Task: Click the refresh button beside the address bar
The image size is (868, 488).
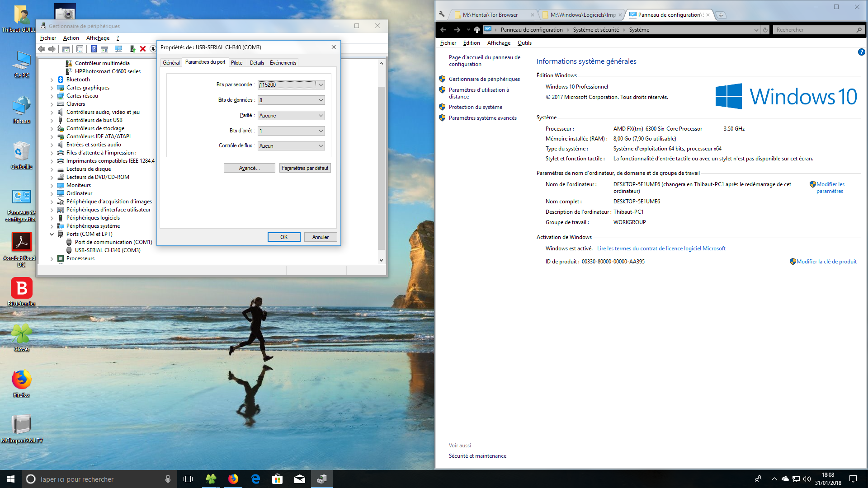Action: (765, 30)
